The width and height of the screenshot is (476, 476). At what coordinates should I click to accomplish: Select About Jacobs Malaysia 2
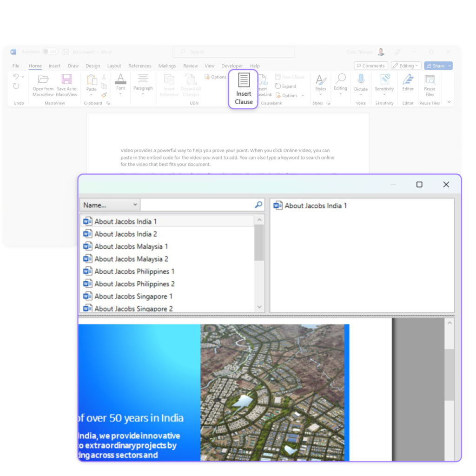tap(167, 258)
